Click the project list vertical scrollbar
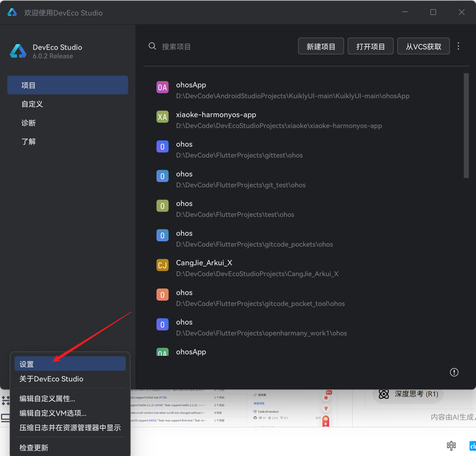 (466, 125)
